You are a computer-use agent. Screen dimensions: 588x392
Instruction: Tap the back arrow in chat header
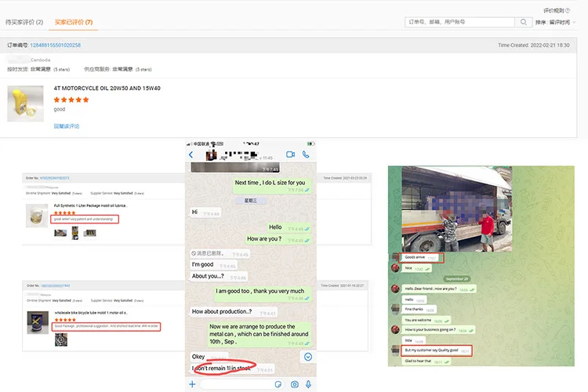tap(191, 155)
